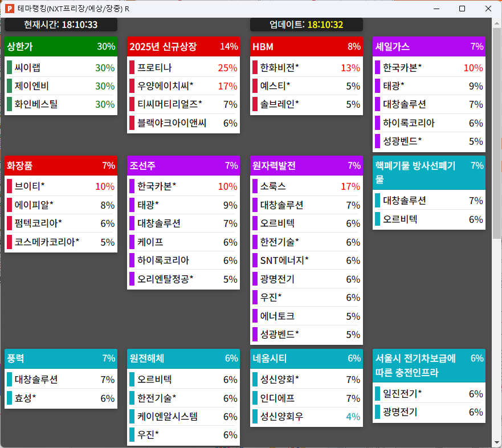Click the 현재시간 clock label
502x448 pixels.
(x=61, y=25)
